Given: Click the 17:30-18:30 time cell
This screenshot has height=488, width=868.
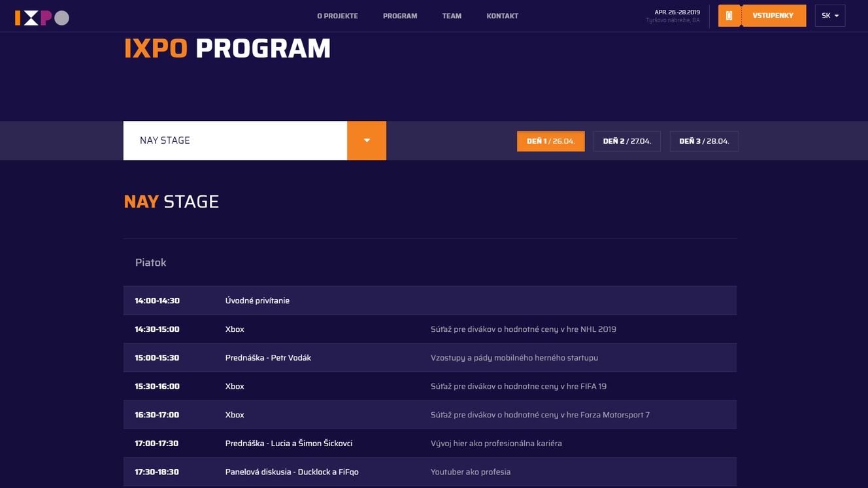Looking at the screenshot, I should 157,472.
